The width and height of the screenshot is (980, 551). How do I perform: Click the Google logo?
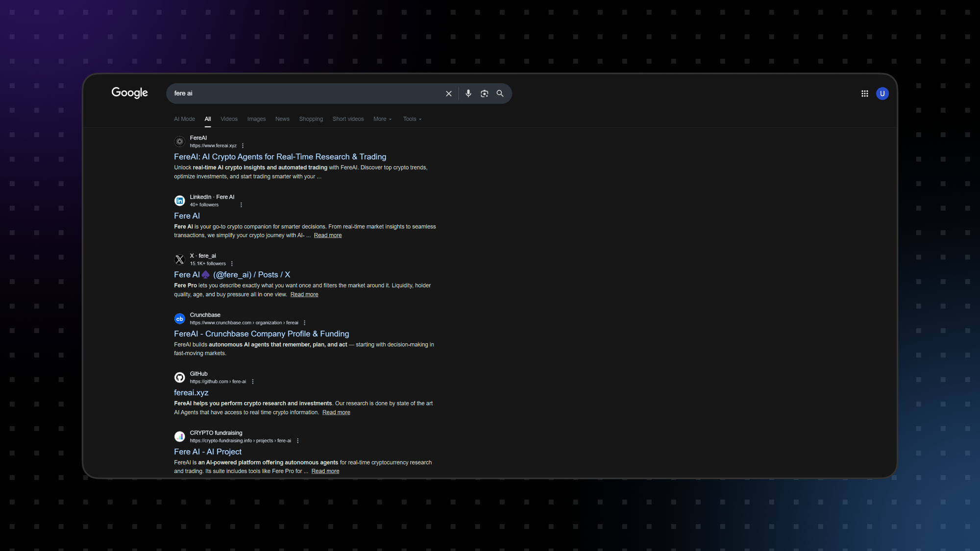[129, 93]
